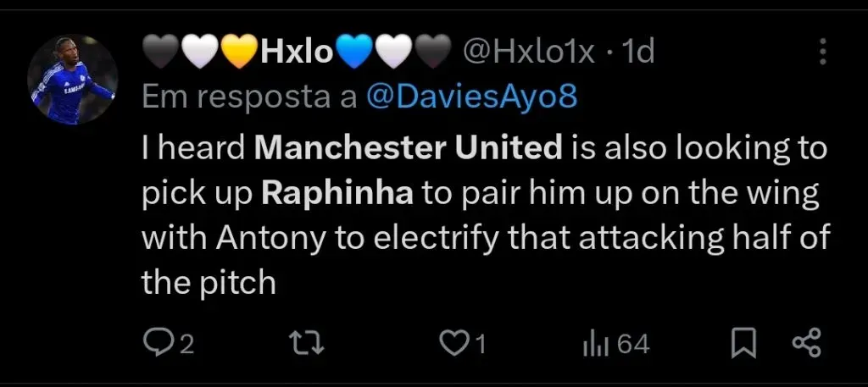Click the bold Manchester United text
The height and width of the screenshot is (387, 868).
point(409,148)
